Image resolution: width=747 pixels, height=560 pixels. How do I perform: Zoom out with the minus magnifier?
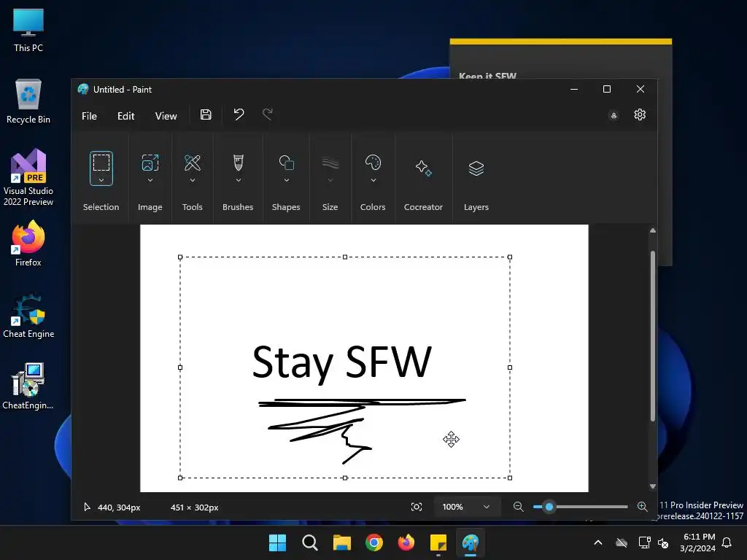coord(519,507)
